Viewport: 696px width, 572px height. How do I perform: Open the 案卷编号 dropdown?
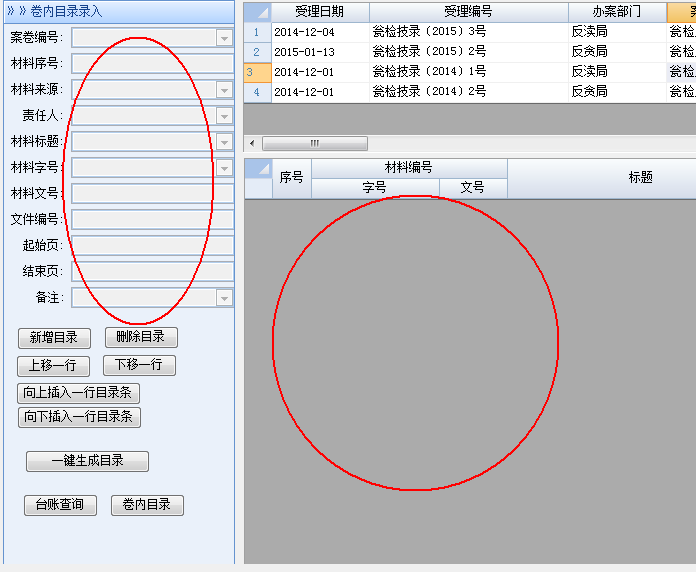point(224,37)
